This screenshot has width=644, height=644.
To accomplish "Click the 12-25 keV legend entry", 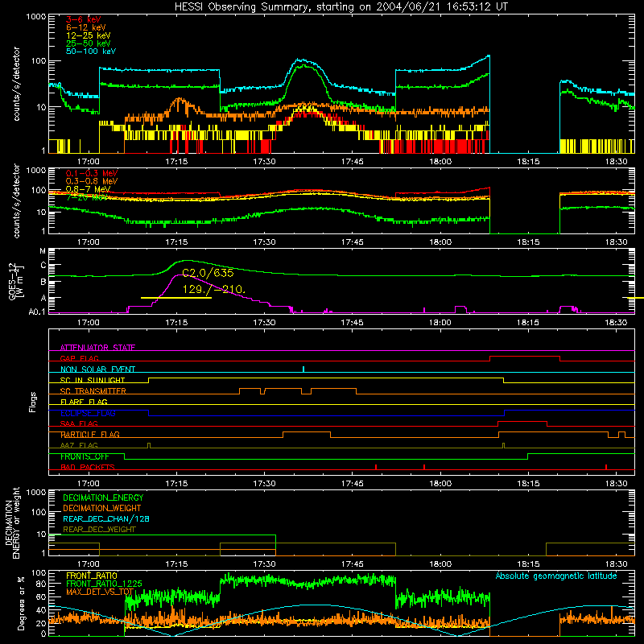I will click(88, 35).
